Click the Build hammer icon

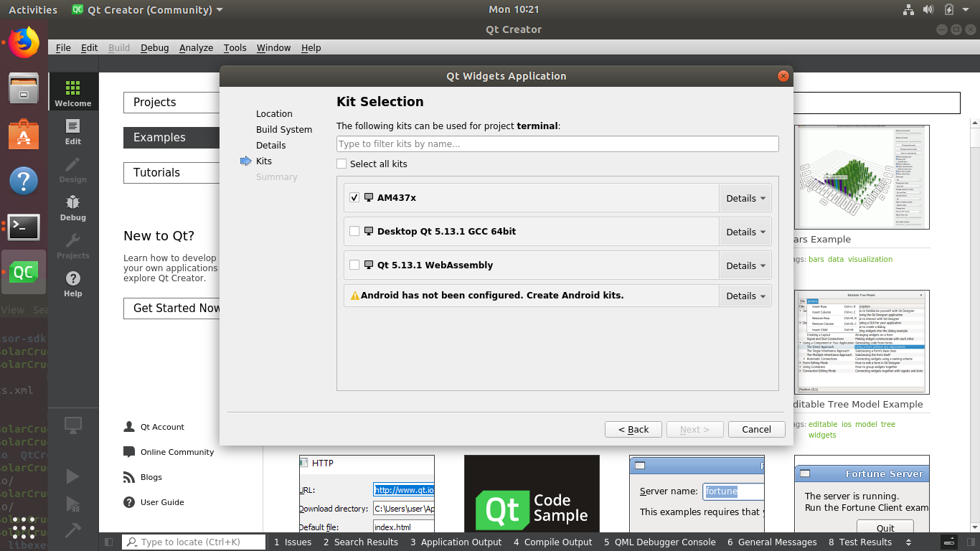pyautogui.click(x=72, y=529)
